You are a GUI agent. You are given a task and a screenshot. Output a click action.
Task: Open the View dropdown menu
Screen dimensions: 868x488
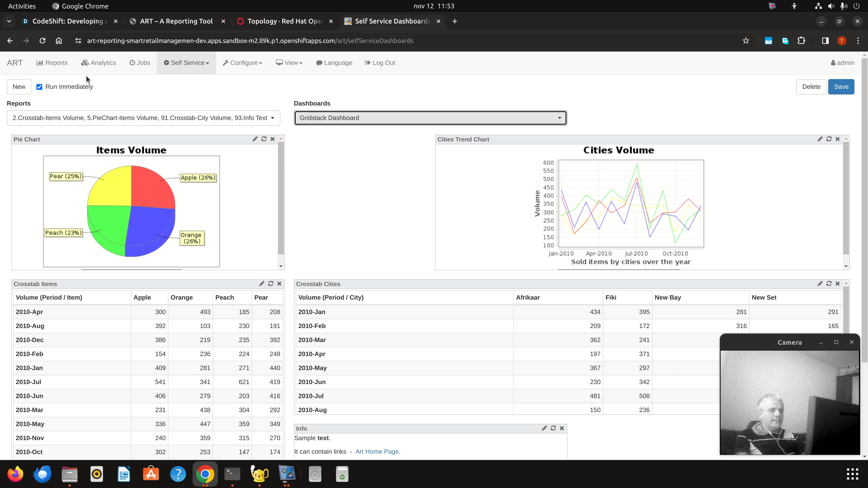(289, 63)
